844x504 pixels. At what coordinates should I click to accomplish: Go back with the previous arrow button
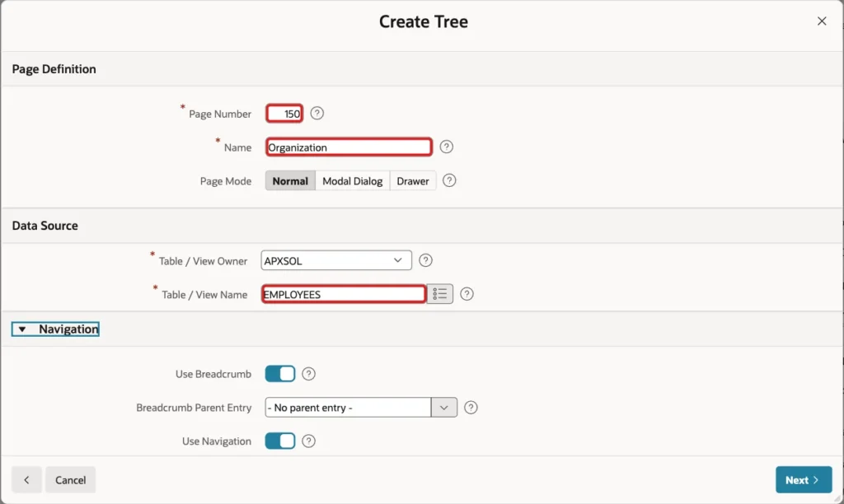(26, 480)
